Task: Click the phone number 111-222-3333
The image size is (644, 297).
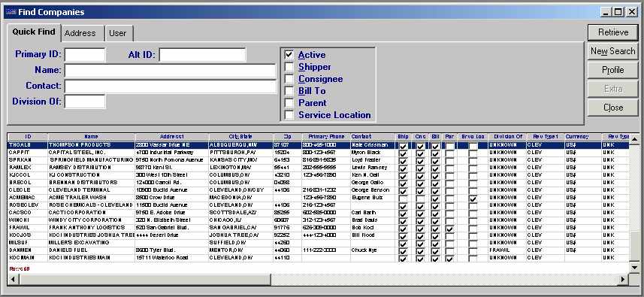Action: tap(319, 250)
